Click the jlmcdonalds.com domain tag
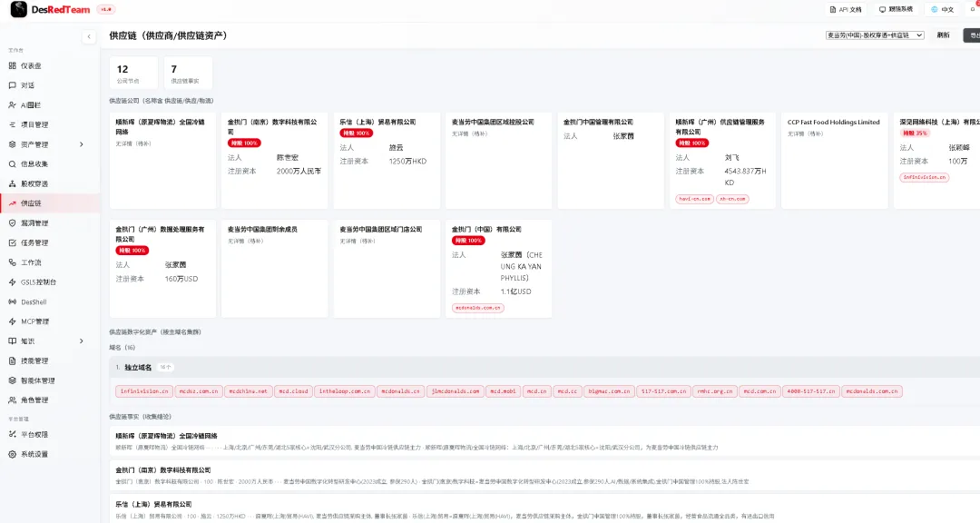Screen dimensions: 980x523 [456, 391]
